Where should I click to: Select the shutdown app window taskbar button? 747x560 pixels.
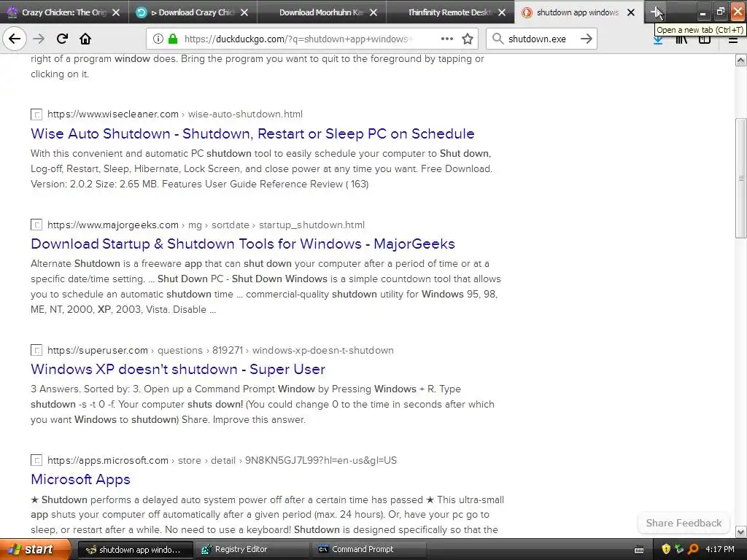pos(135,549)
